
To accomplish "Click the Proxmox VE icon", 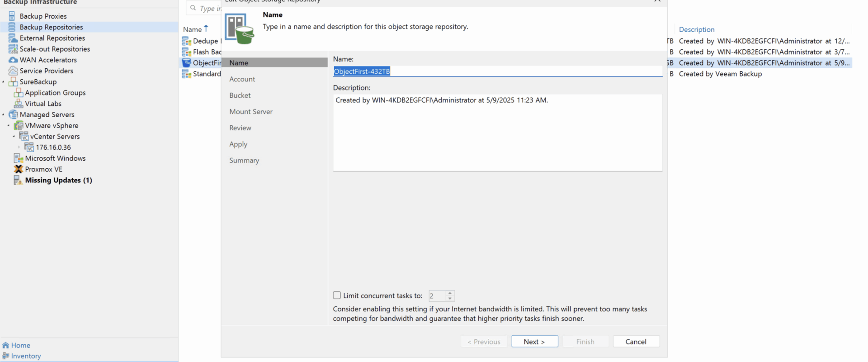I will click(x=19, y=169).
